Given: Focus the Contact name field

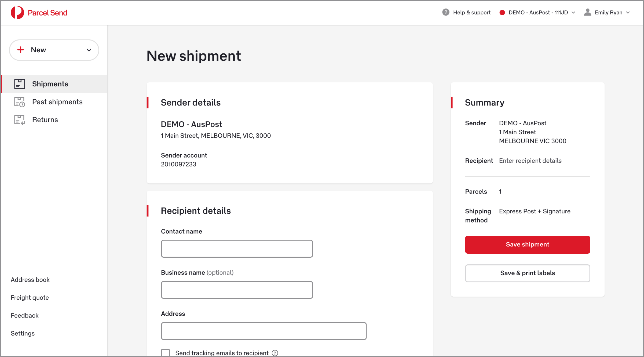Looking at the screenshot, I should coord(237,249).
